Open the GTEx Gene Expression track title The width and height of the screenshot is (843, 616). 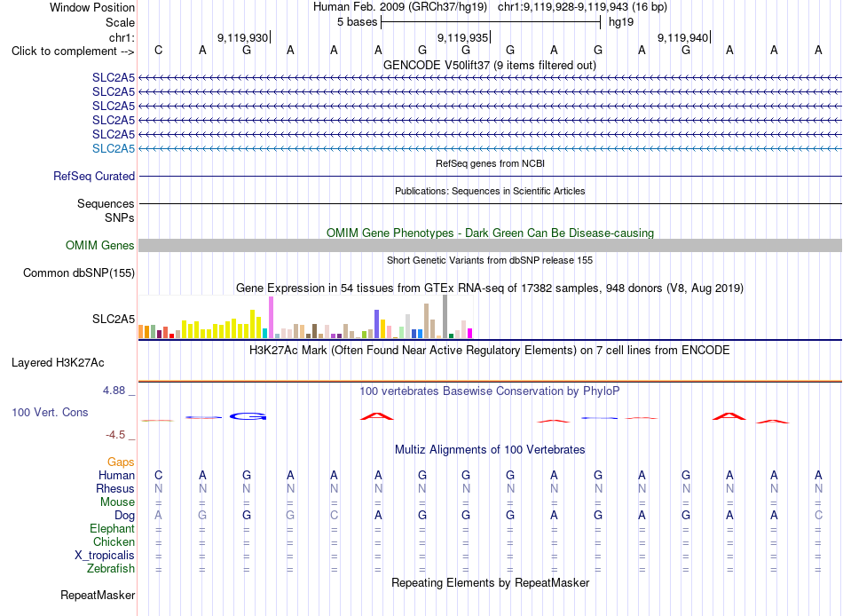click(x=490, y=288)
